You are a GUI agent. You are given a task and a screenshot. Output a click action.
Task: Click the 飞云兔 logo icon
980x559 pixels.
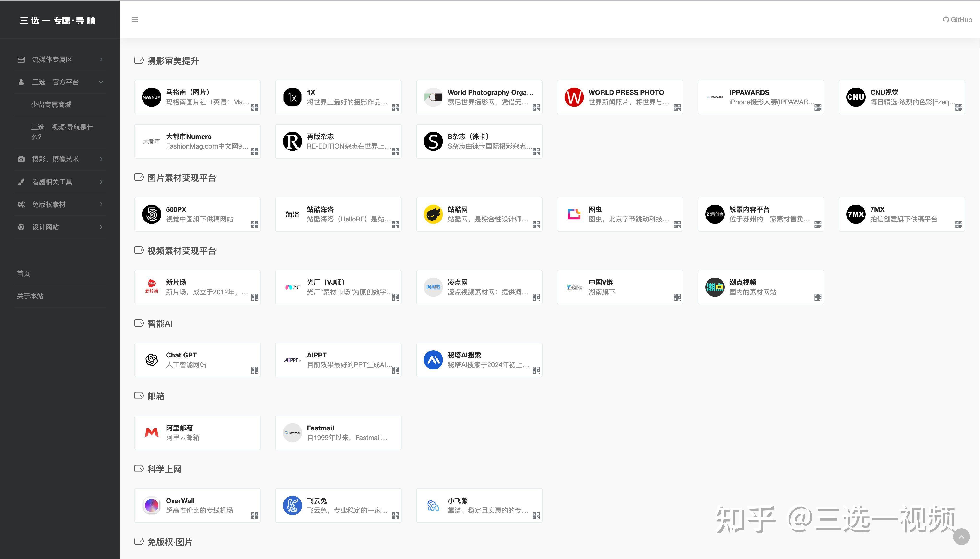[293, 506]
